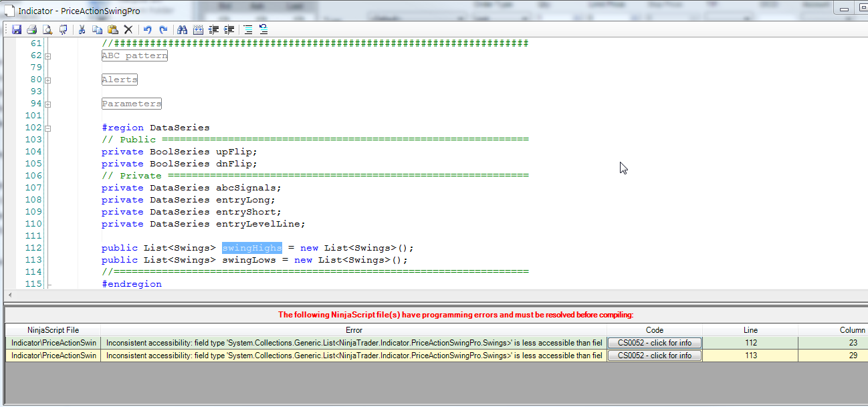Click line number 112 in the gutter
Viewport: 868px width, 407px height.
tap(33, 248)
